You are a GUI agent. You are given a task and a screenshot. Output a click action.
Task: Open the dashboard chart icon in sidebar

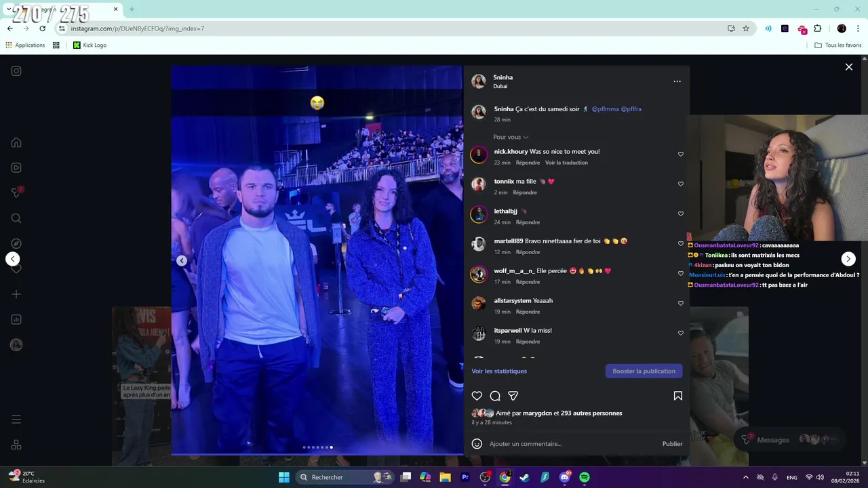pyautogui.click(x=16, y=319)
